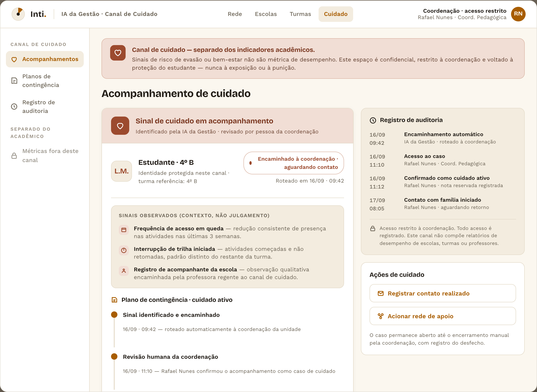Click the heart icon in top banner
Image resolution: width=537 pixels, height=392 pixels.
point(118,53)
